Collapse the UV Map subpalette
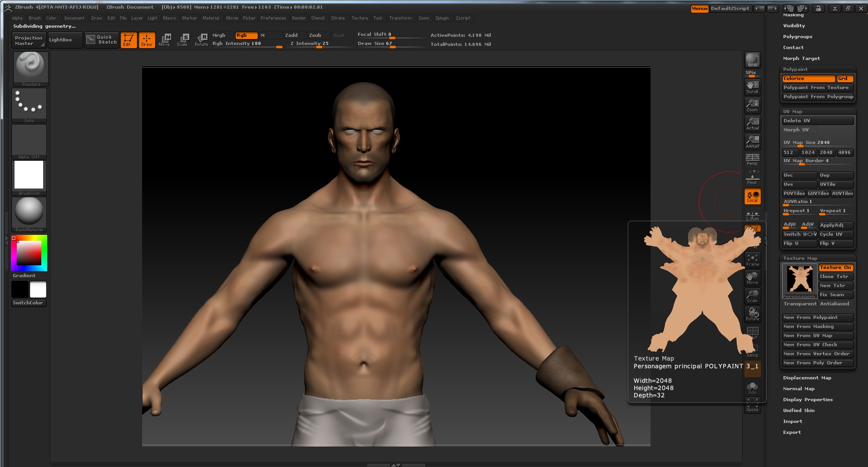868x467 pixels. [x=793, y=112]
